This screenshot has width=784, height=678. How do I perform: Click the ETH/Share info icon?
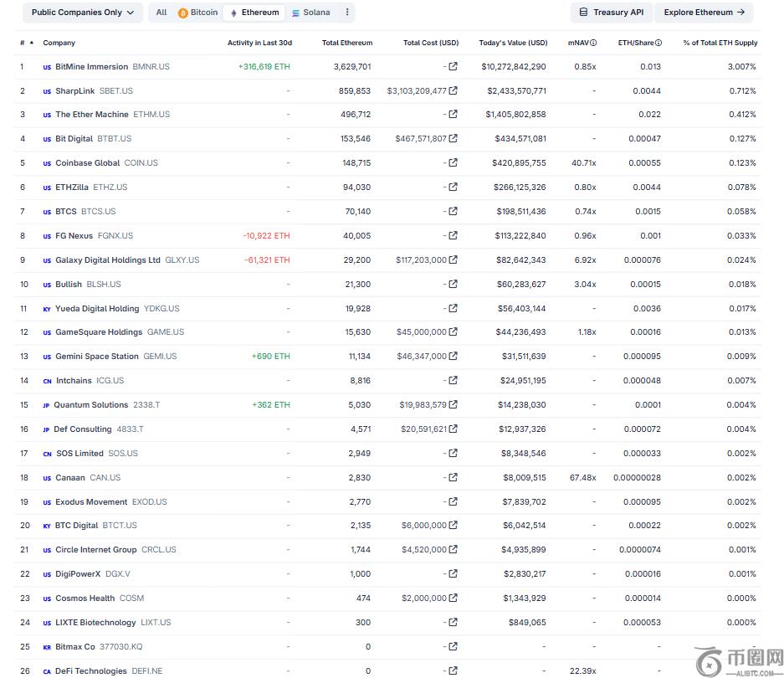(x=658, y=43)
